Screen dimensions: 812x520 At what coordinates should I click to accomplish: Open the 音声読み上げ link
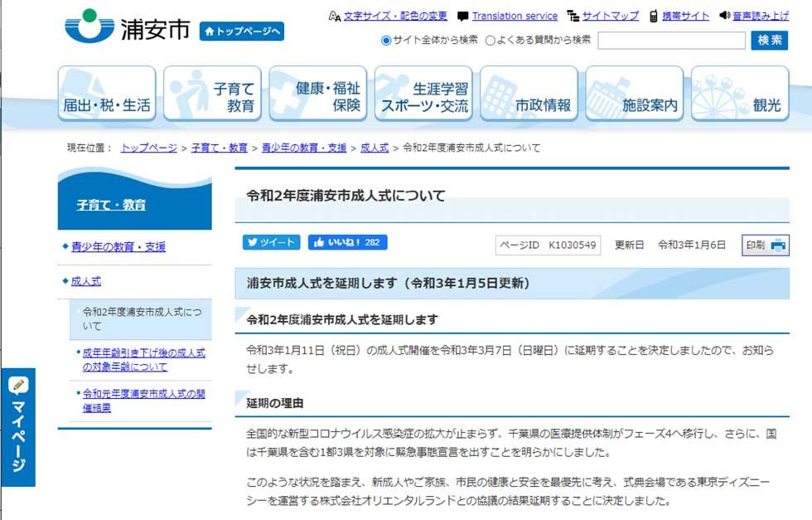[x=761, y=16]
